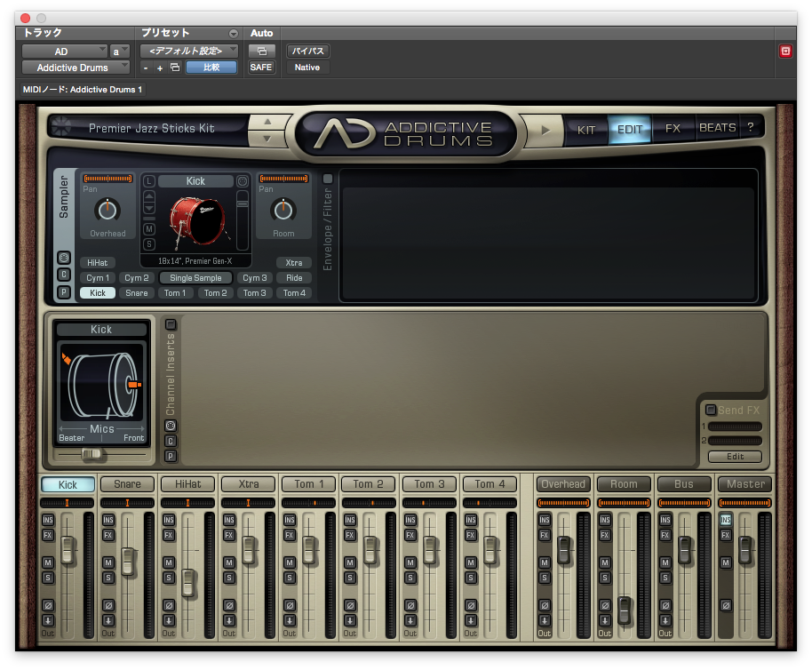812x670 pixels.
Task: Toggle INS on the Kick channel
Action: (x=48, y=519)
